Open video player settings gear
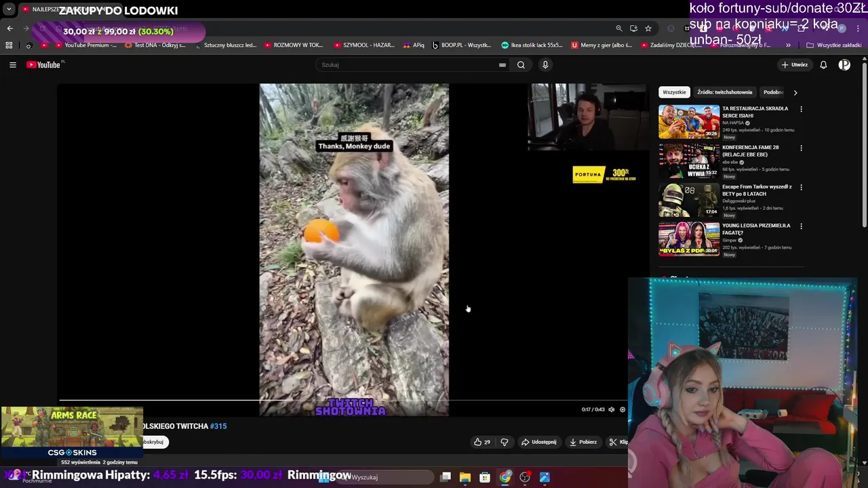868x488 pixels. 623,409
